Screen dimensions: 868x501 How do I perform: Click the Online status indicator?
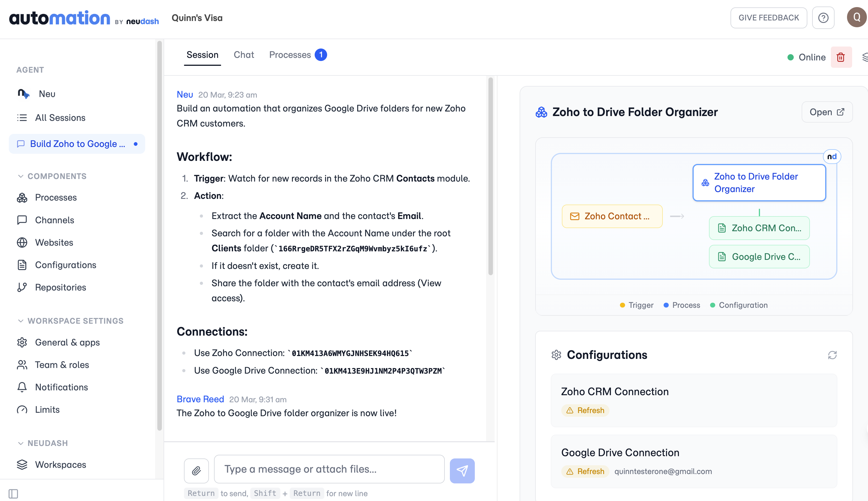tap(806, 57)
